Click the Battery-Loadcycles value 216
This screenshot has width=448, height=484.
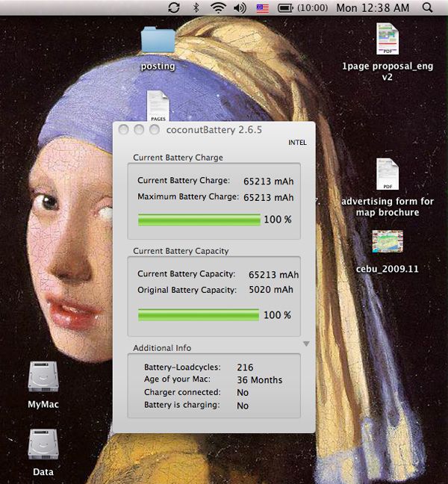click(x=245, y=367)
